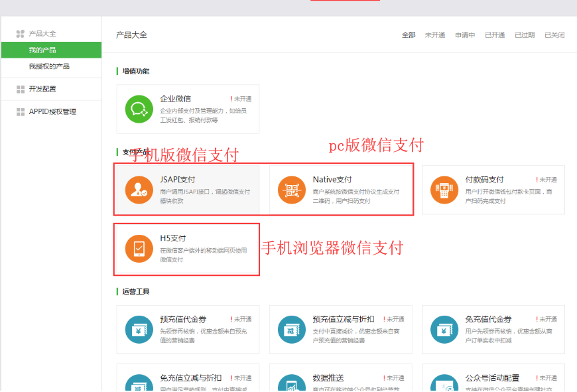This screenshot has height=392, width=577.
Task: Click the Native支付 QR code icon
Action: [x=292, y=190]
